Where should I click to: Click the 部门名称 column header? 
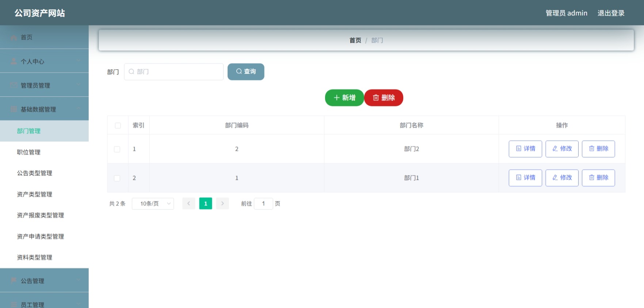411,125
